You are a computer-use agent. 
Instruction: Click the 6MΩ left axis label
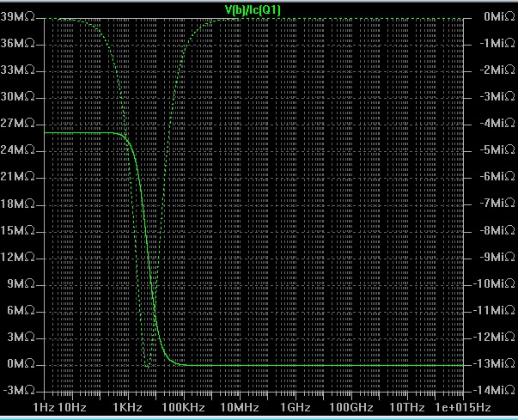click(21, 310)
